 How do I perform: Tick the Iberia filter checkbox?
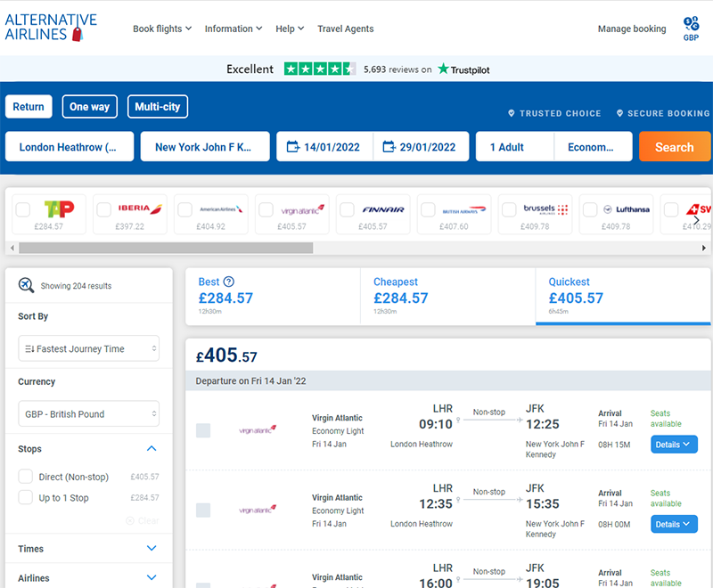click(x=104, y=210)
